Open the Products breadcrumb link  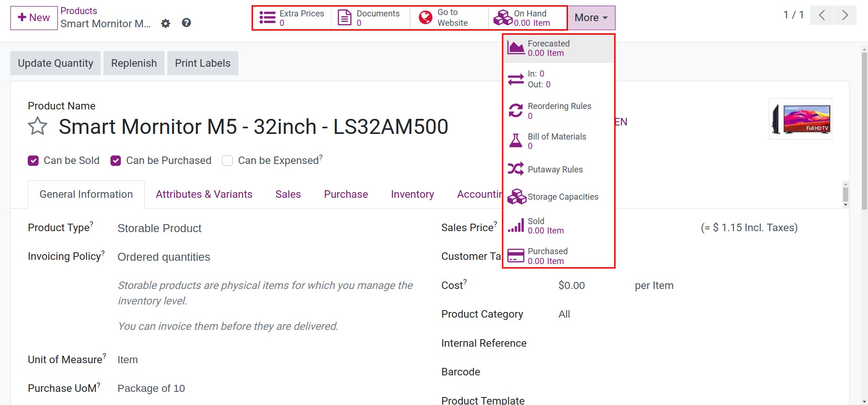(79, 11)
